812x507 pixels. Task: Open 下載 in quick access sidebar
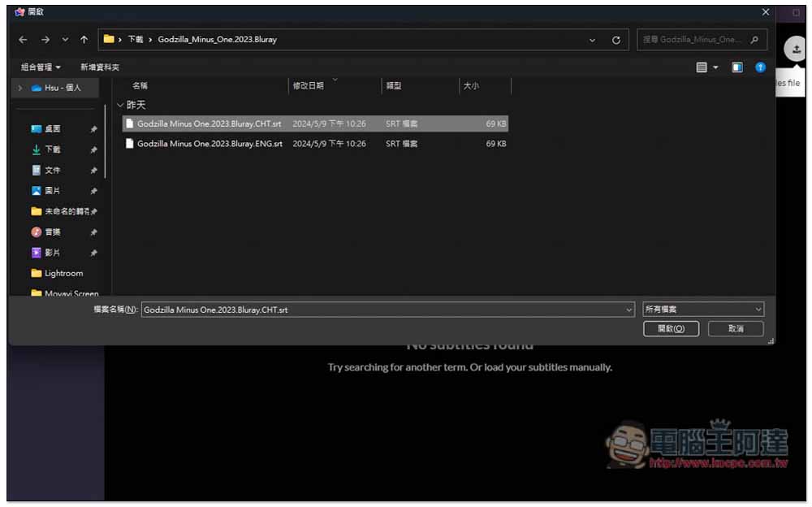(x=52, y=149)
